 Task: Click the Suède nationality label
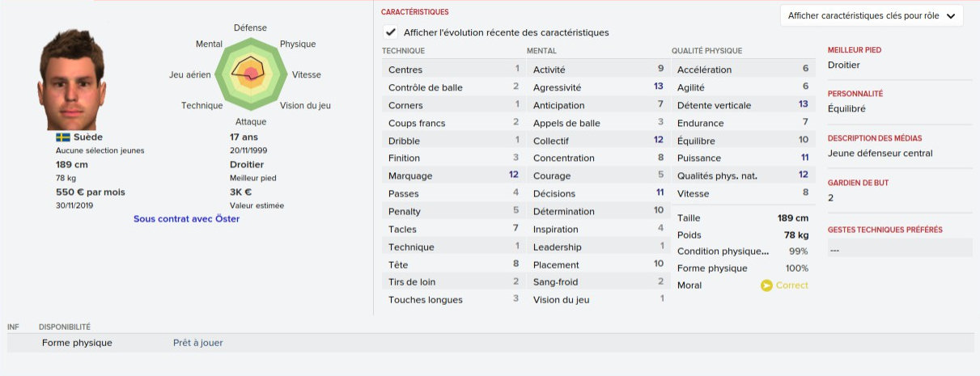click(x=88, y=137)
